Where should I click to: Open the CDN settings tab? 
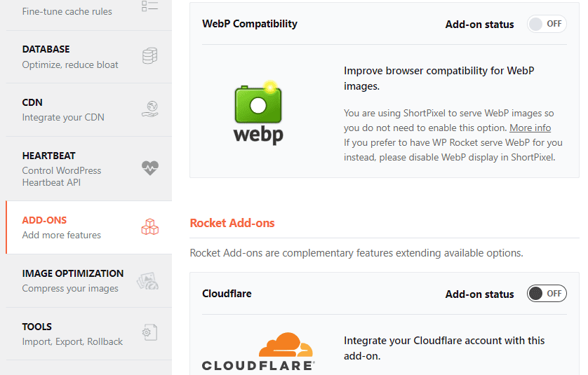click(x=89, y=110)
